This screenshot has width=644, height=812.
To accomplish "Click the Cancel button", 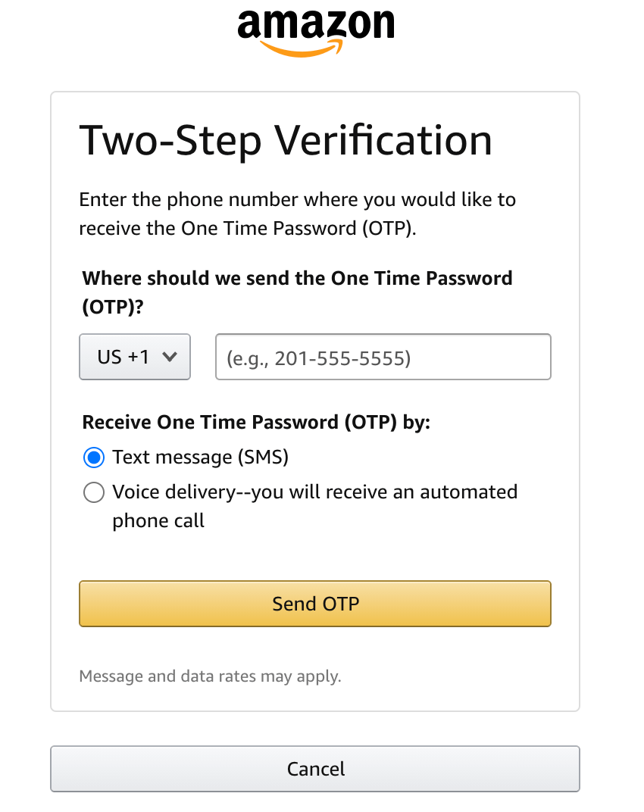I will click(315, 769).
